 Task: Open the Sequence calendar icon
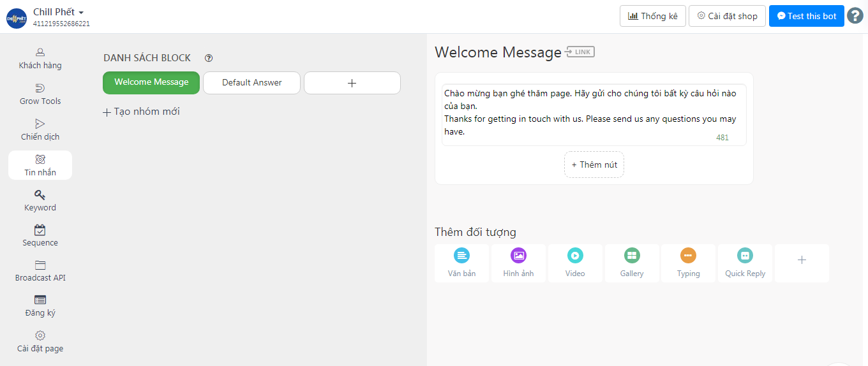coord(40,230)
